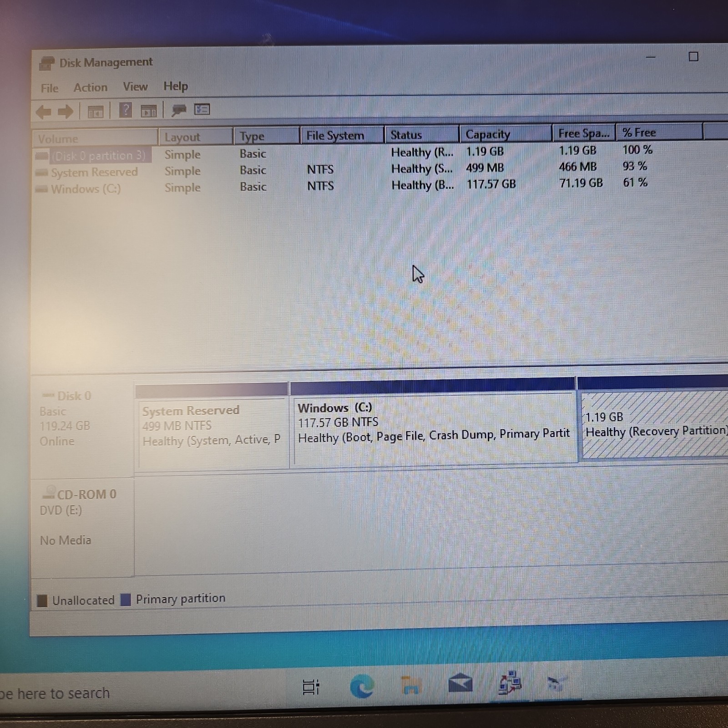Sort by Free Space column header
Image resolution: width=728 pixels, height=728 pixels.
point(584,133)
